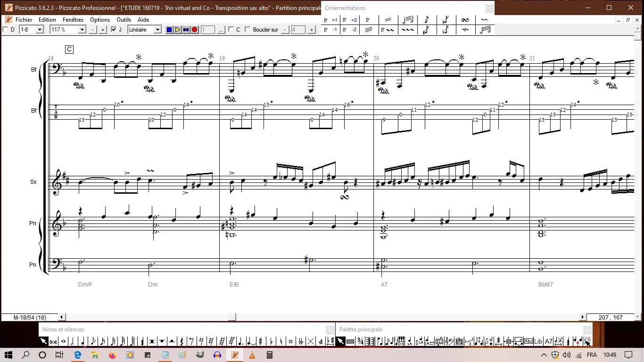The height and width of the screenshot is (362, 644).
Task: Select the whole note in Notes et silences
Action: 64,342
